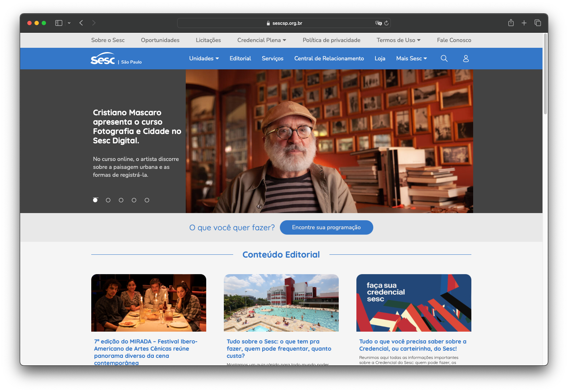568x392 pixels.
Task: Reload the page with refresh icon
Action: [387, 23]
